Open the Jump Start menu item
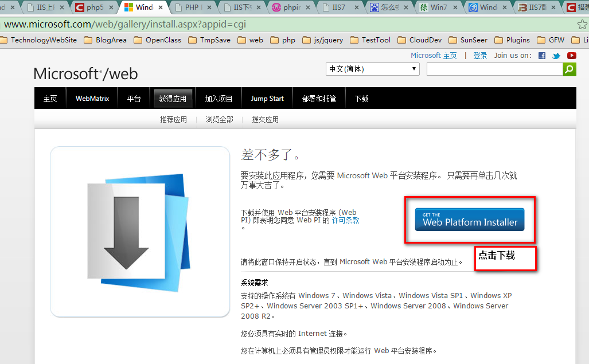Viewport: 589px width, 364px height. (267, 99)
